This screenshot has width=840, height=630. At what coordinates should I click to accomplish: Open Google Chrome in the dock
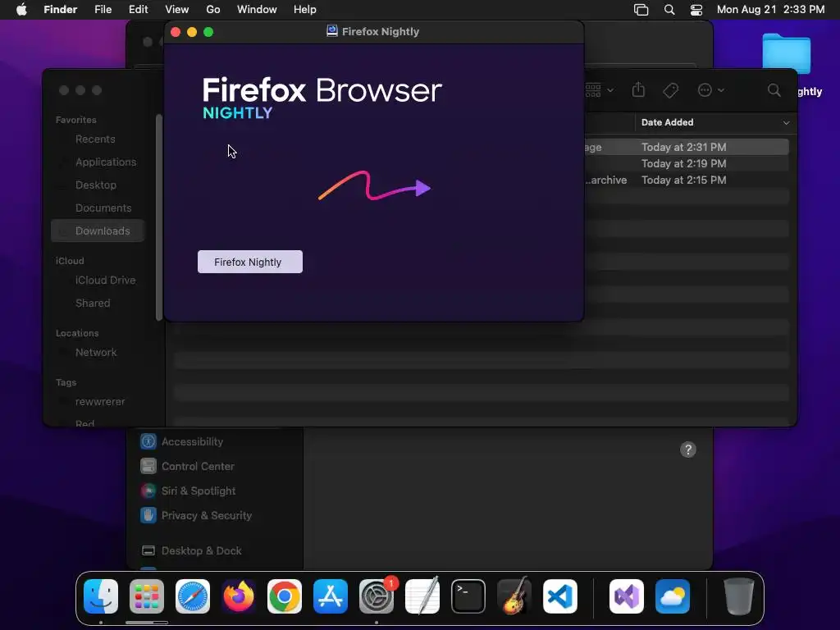click(x=285, y=596)
